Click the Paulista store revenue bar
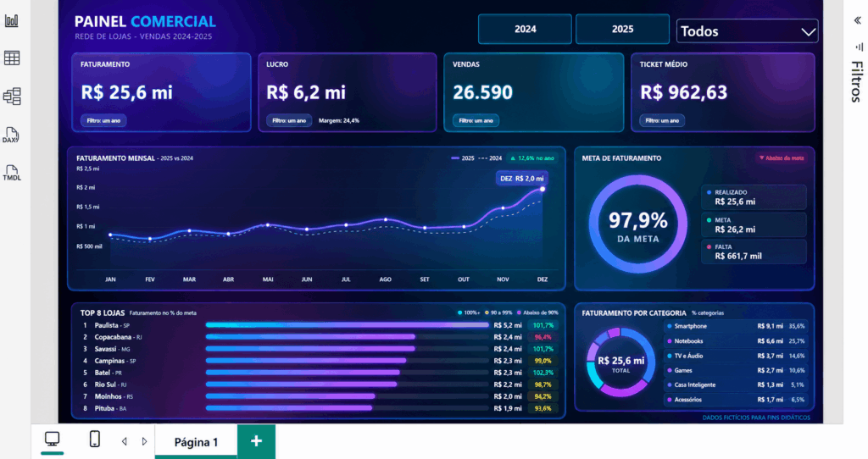The image size is (868, 459). tap(347, 325)
